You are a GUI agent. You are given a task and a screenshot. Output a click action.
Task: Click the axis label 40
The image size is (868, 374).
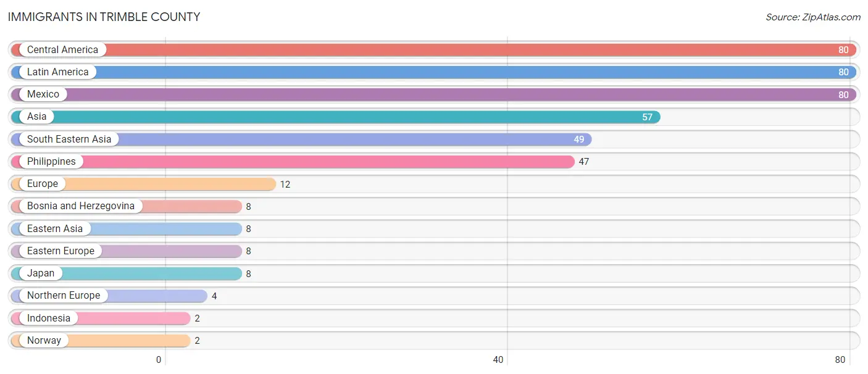tap(498, 360)
